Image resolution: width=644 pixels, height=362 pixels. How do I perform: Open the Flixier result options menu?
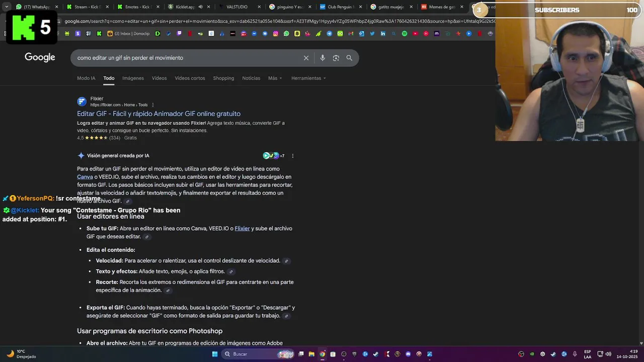(153, 105)
